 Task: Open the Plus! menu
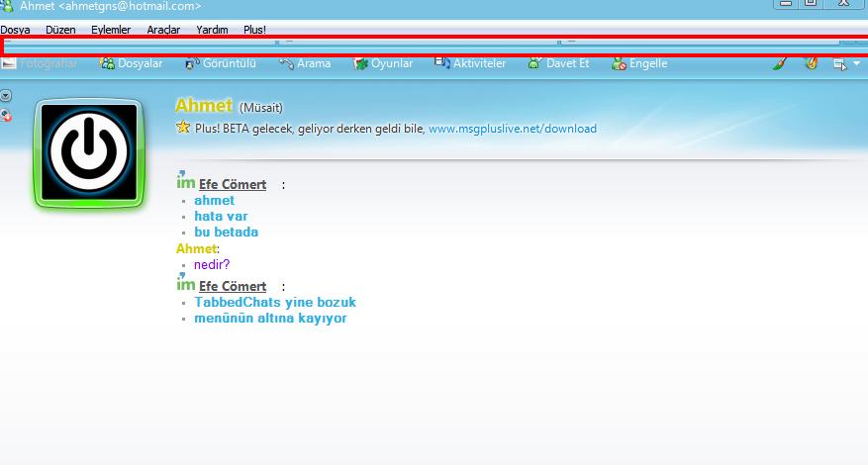[254, 30]
